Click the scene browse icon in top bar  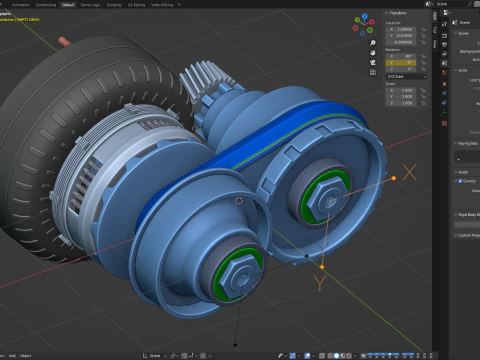(429, 4)
